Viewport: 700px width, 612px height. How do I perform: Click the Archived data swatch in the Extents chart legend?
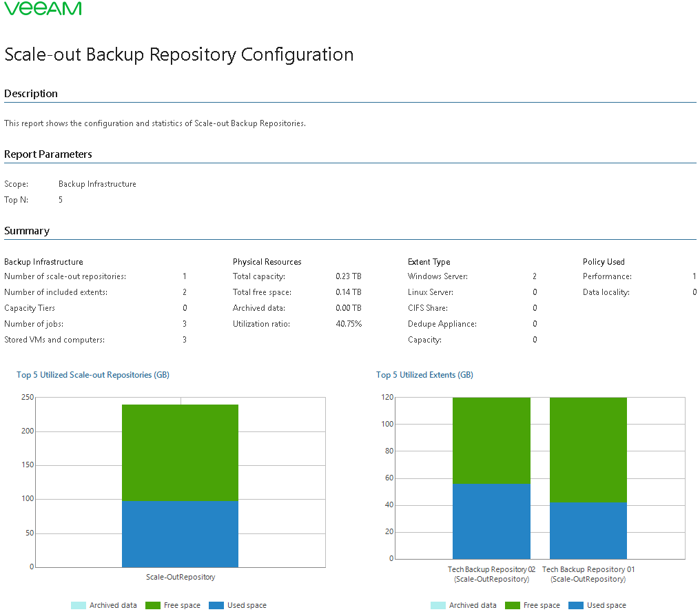(438, 605)
